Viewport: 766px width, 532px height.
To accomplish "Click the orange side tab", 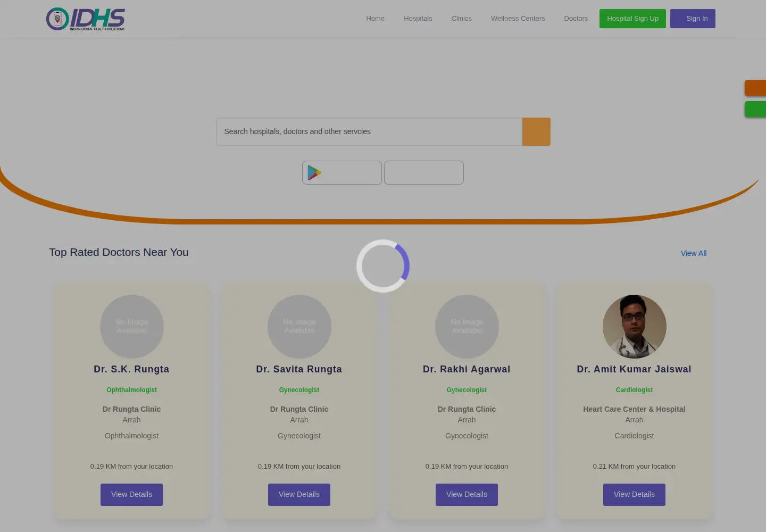I will [x=755, y=88].
